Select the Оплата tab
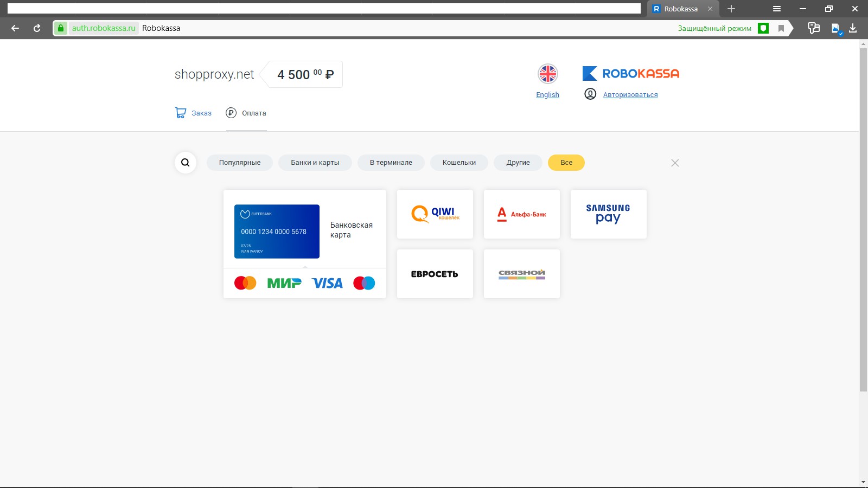868x488 pixels. pos(254,113)
